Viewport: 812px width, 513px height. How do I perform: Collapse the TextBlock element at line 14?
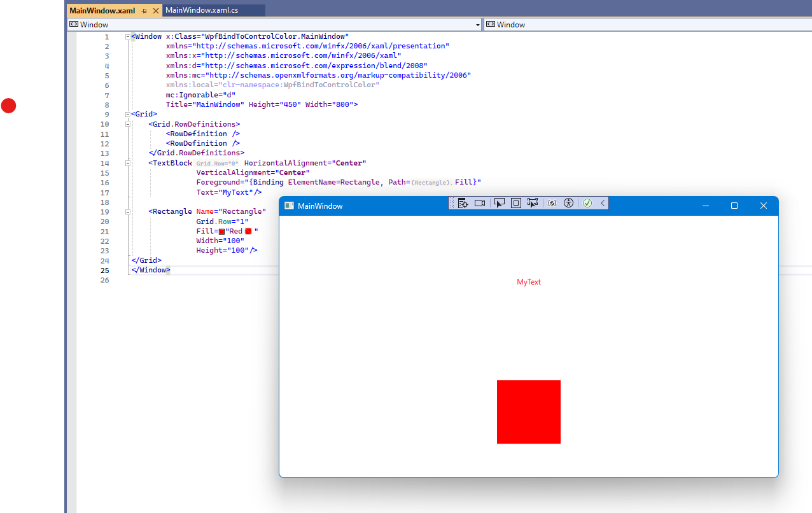coord(128,163)
